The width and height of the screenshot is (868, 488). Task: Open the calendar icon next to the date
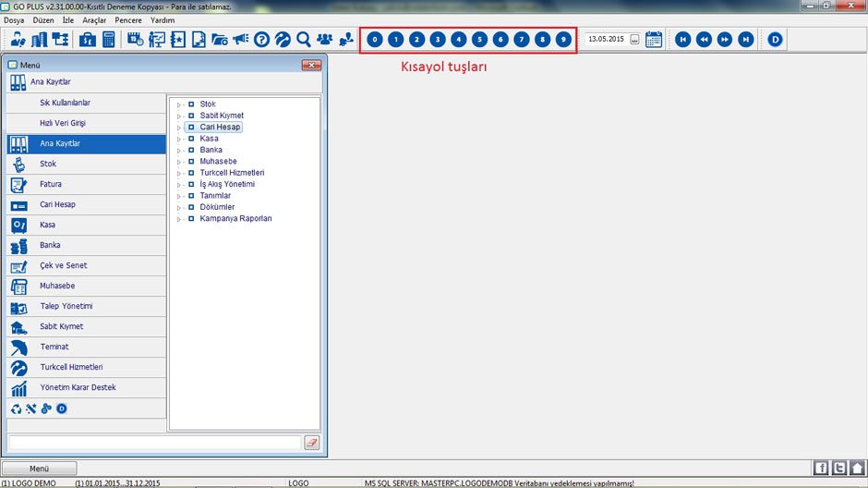coord(654,40)
